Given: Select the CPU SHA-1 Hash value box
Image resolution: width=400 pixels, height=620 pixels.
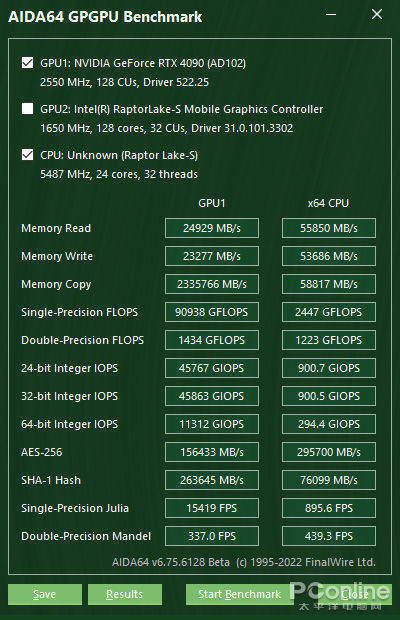Looking at the screenshot, I should point(329,480).
